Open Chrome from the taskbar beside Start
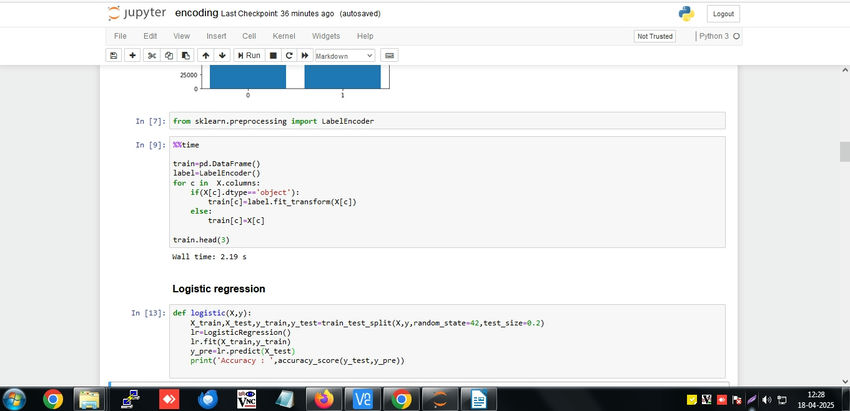850x411 pixels. point(53,400)
